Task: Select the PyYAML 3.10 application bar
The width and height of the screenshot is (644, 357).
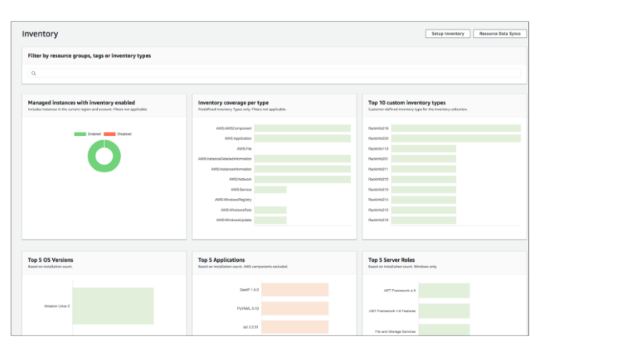Action: point(295,308)
